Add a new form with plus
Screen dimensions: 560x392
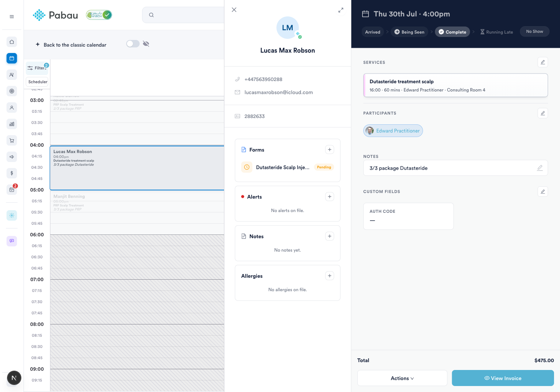click(x=330, y=150)
